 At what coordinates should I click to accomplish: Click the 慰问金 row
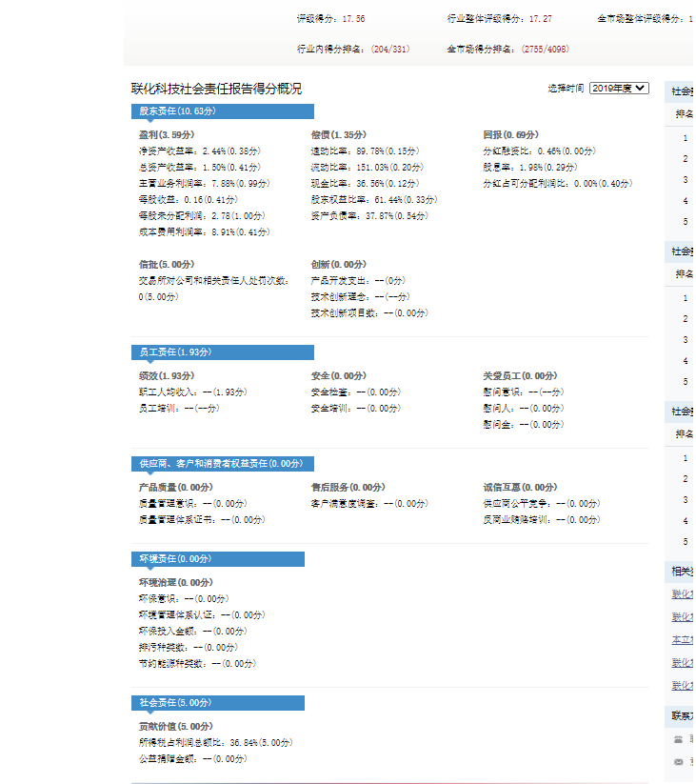coord(524,425)
